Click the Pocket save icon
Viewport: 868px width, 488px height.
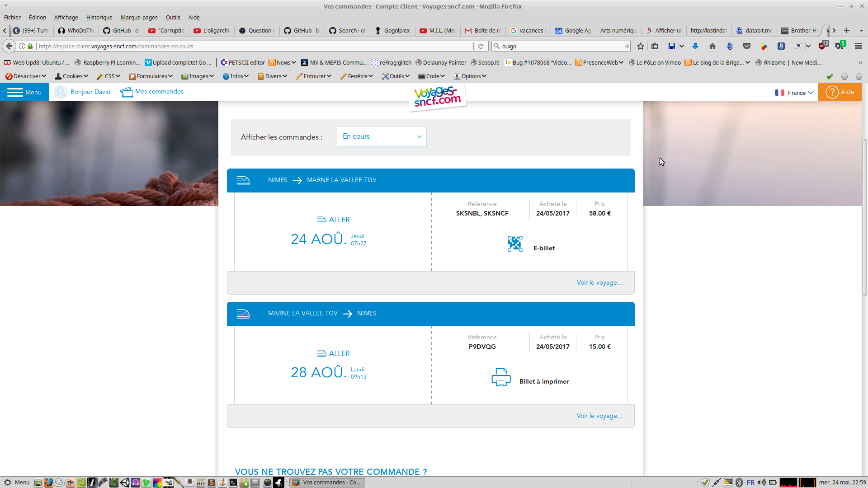pos(747,46)
